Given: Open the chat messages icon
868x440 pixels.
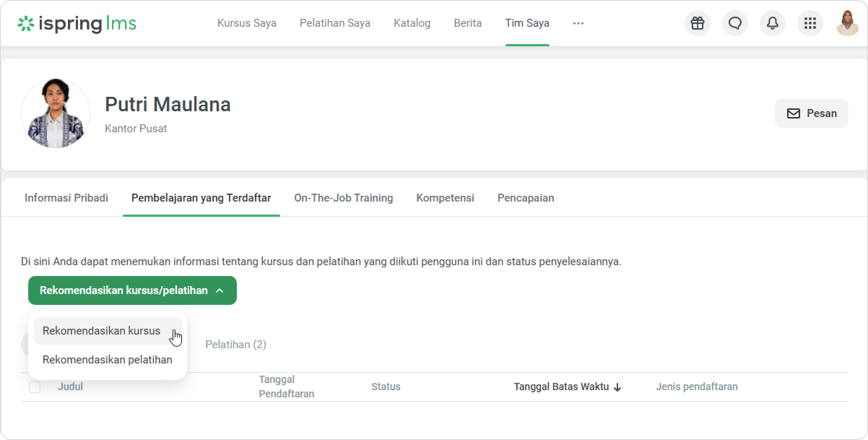Looking at the screenshot, I should (x=735, y=23).
